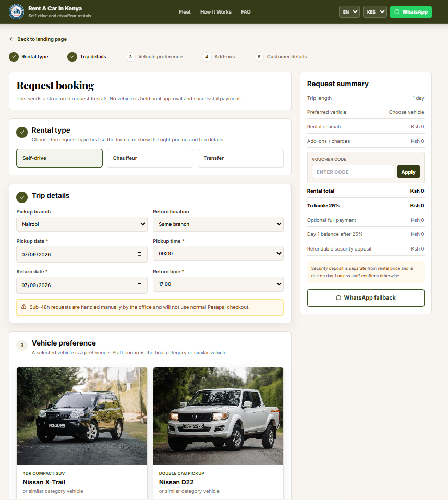Viewport: 448px width, 500px height.
Task: Apply the voucher code
Action: [x=408, y=172]
